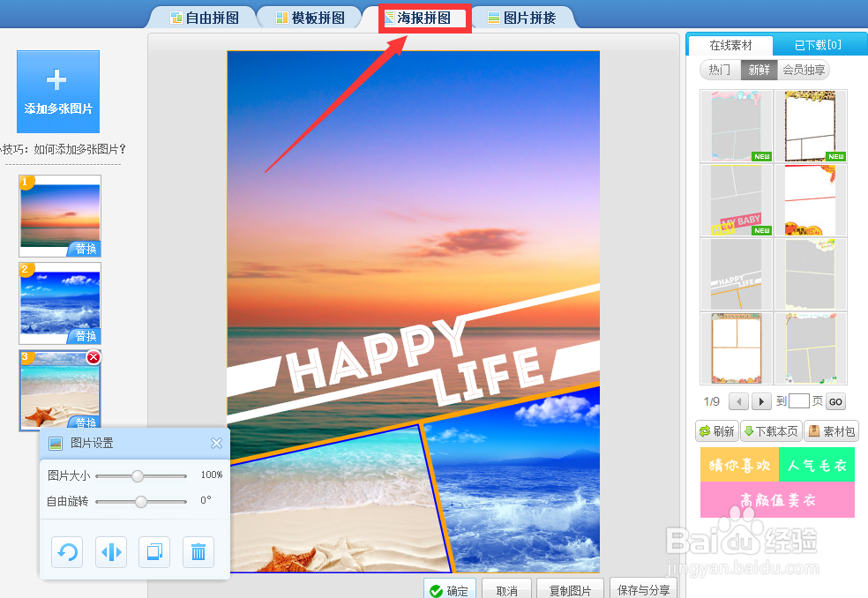Click the 刷新 refresh button
This screenshot has height=598, width=868.
[717, 431]
